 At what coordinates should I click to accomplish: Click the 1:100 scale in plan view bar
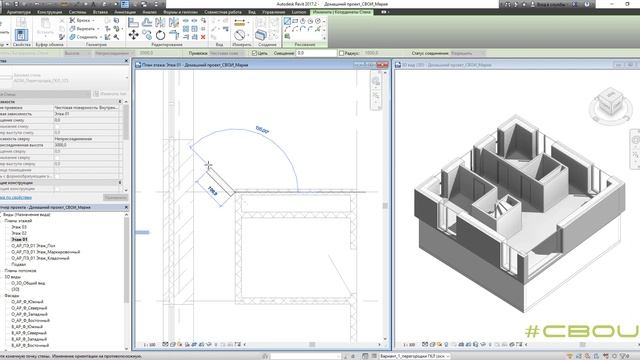point(149,345)
